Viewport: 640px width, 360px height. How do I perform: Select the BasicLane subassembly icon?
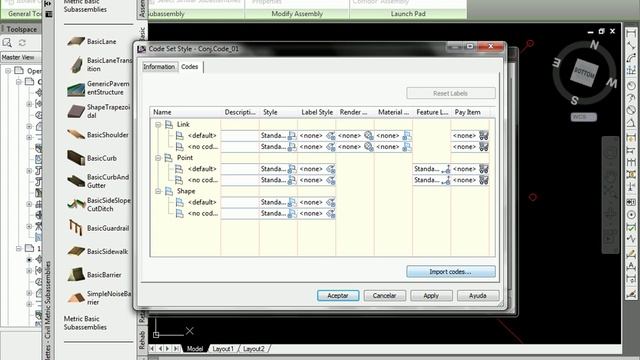pos(76,41)
